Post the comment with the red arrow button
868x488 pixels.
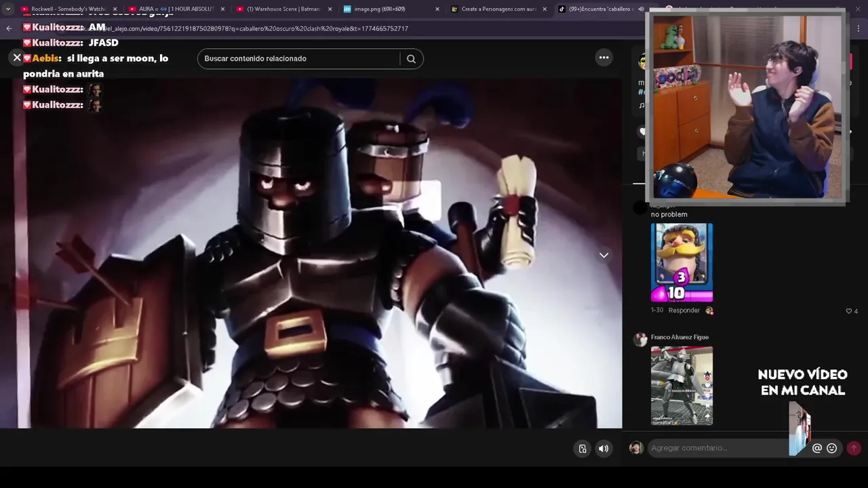coord(854,448)
